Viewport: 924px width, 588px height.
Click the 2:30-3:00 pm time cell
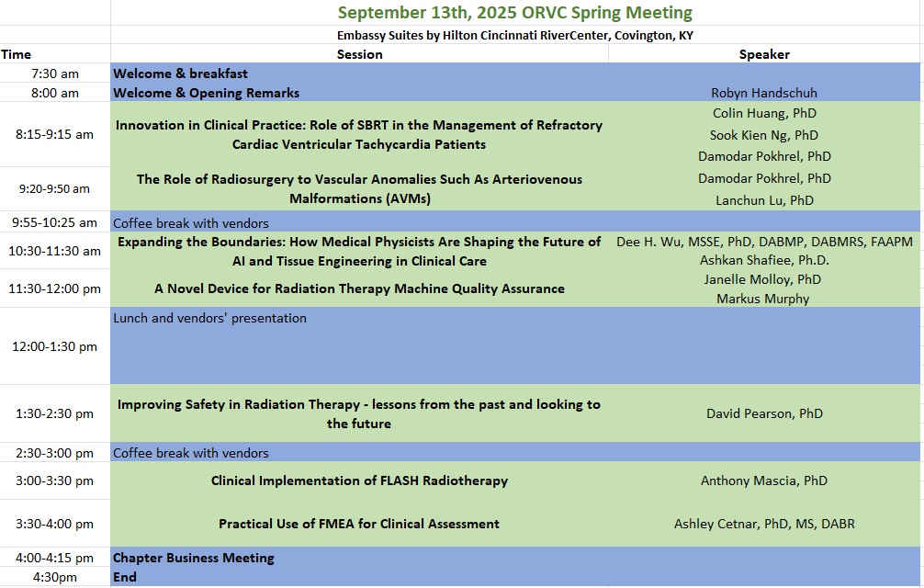tap(55, 453)
